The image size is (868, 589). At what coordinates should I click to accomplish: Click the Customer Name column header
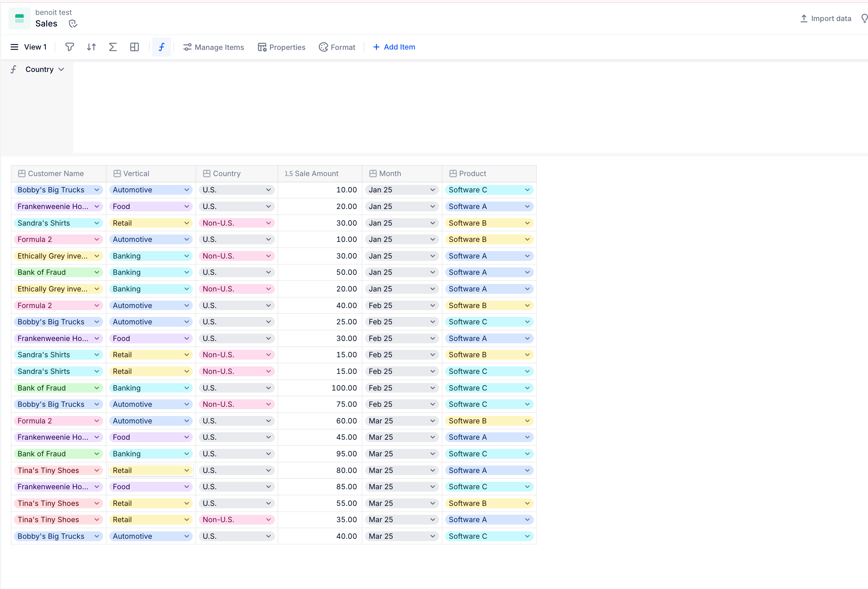[59, 174]
